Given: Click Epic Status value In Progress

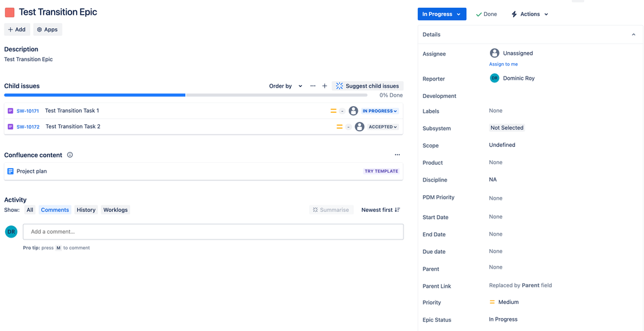Looking at the screenshot, I should (x=503, y=319).
